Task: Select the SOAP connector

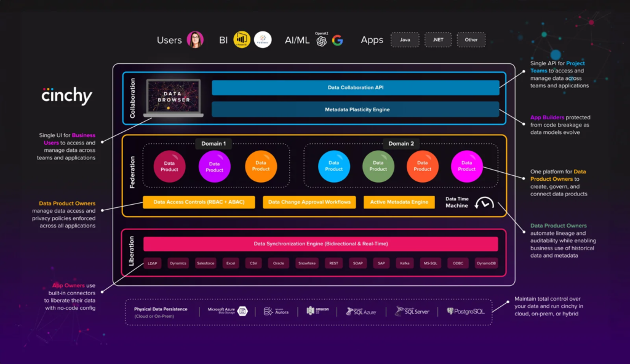Action: 357,264
